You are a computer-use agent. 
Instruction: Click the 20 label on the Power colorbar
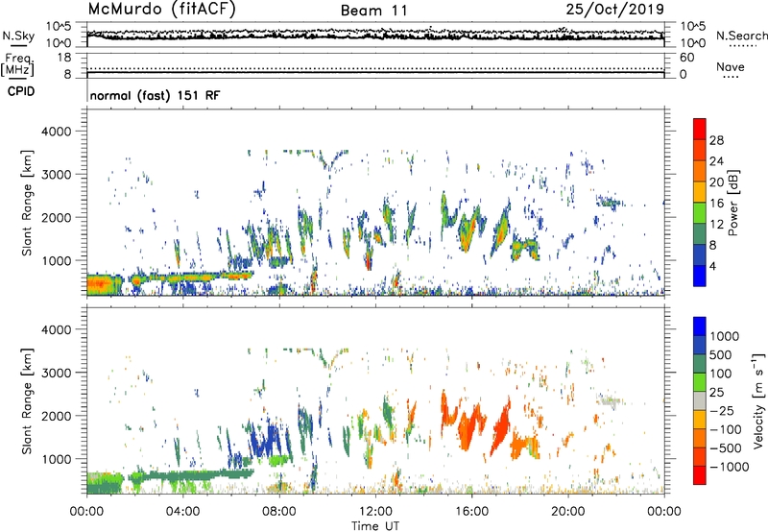point(716,182)
